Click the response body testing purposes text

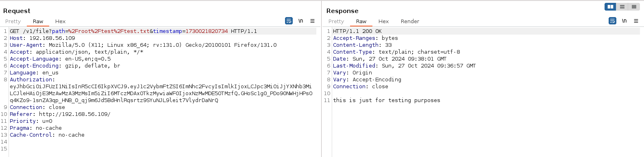point(387,100)
